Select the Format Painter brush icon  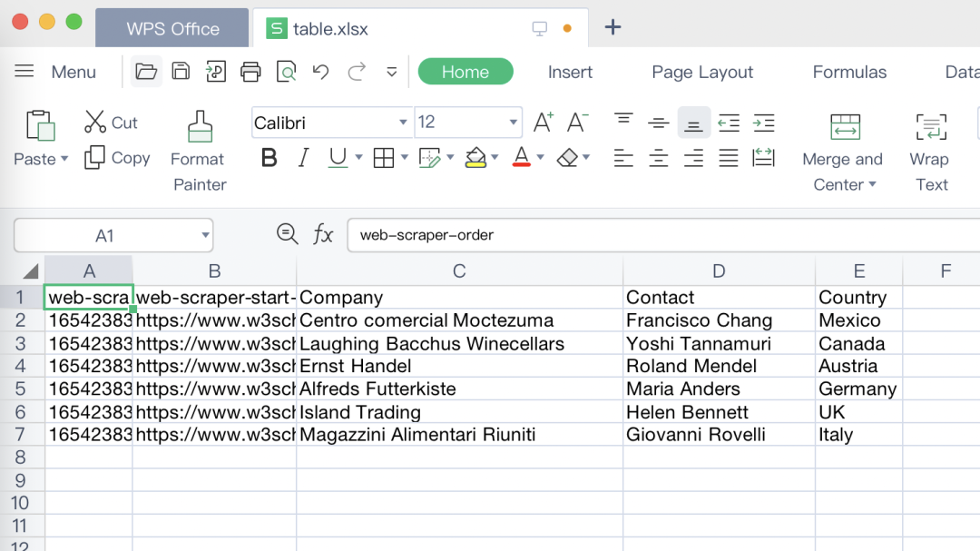click(x=200, y=127)
